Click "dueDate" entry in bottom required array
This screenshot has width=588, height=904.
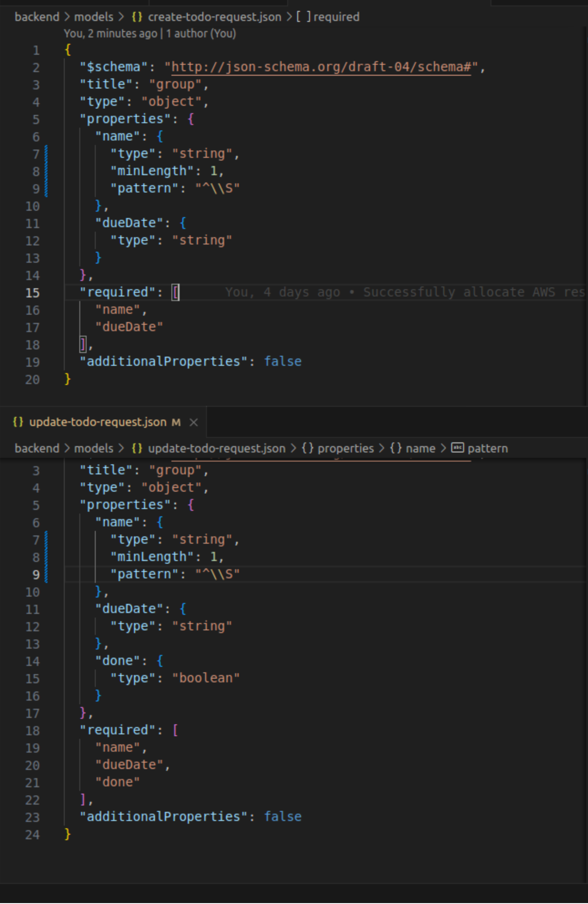coord(129,765)
